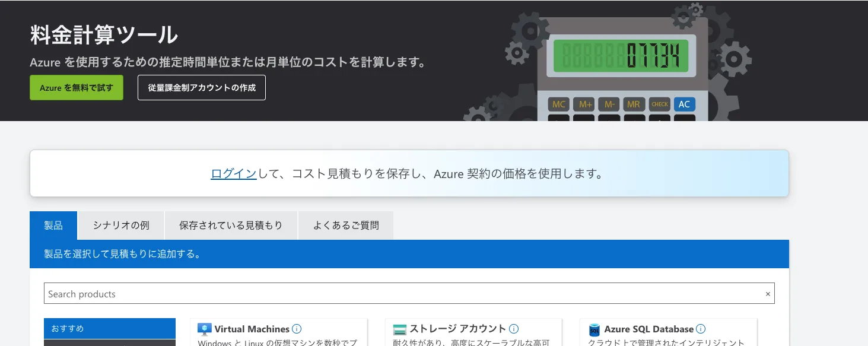Select the 製品 tab
This screenshot has width=868, height=346.
tap(53, 226)
